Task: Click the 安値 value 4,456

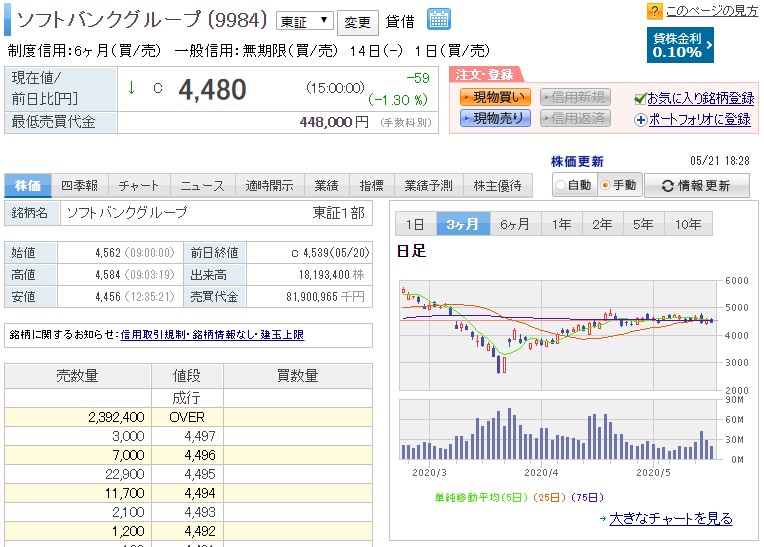Action: click(x=108, y=297)
